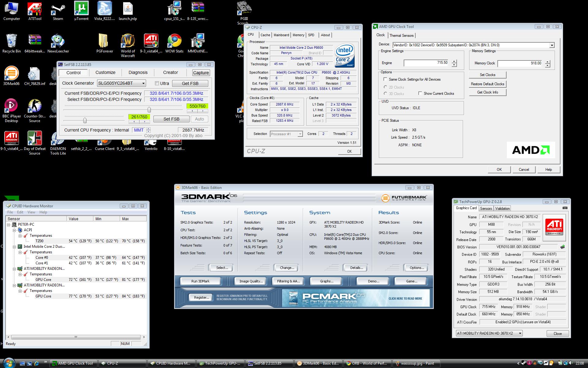Open the Device dropdown in GPU Clock Tool

point(552,45)
